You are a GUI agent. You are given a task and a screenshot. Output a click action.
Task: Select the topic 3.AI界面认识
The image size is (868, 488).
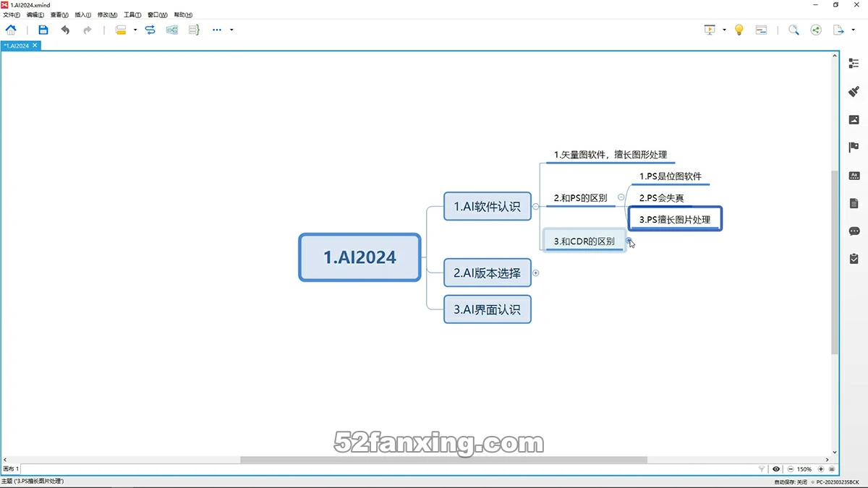(487, 309)
